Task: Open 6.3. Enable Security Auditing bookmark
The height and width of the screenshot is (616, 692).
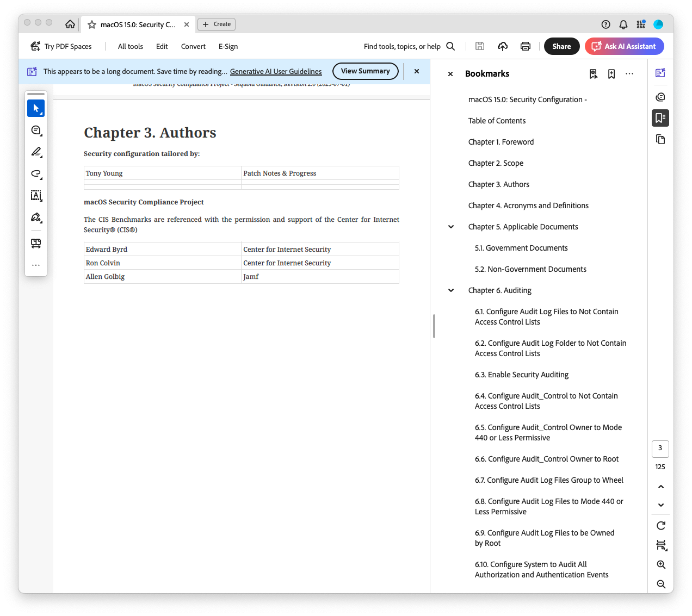Action: tap(522, 375)
